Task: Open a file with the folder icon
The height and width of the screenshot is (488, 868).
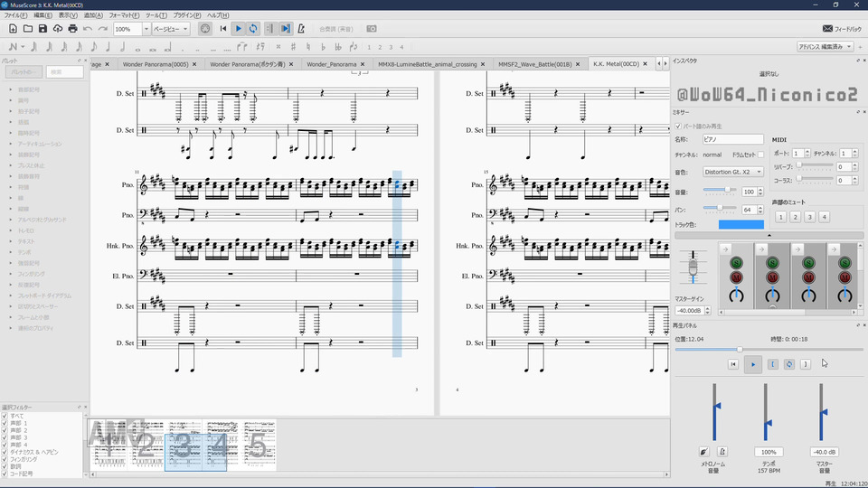Action: 28,29
